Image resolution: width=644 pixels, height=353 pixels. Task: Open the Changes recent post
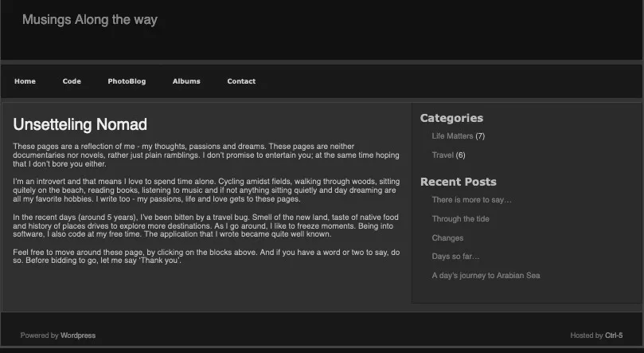click(x=447, y=238)
